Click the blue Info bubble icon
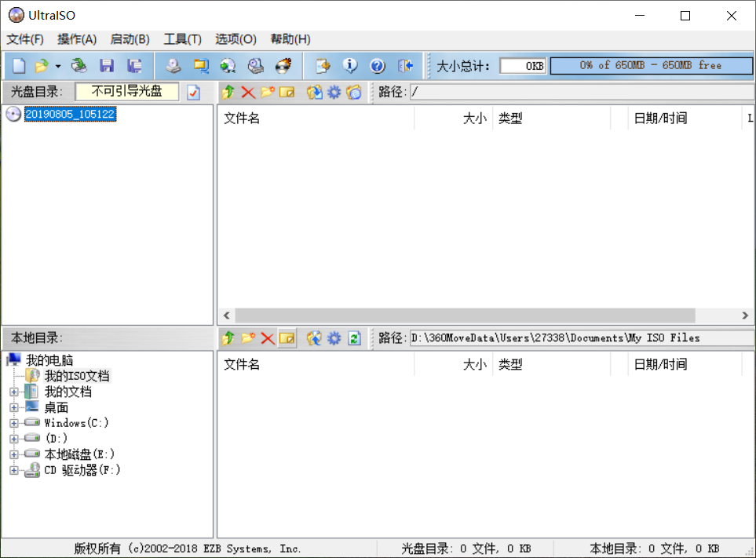 pyautogui.click(x=350, y=66)
